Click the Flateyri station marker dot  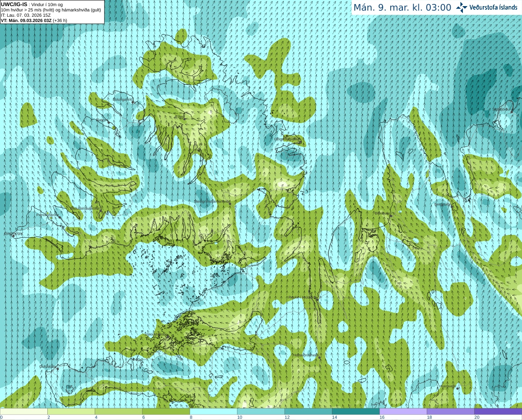109,123
